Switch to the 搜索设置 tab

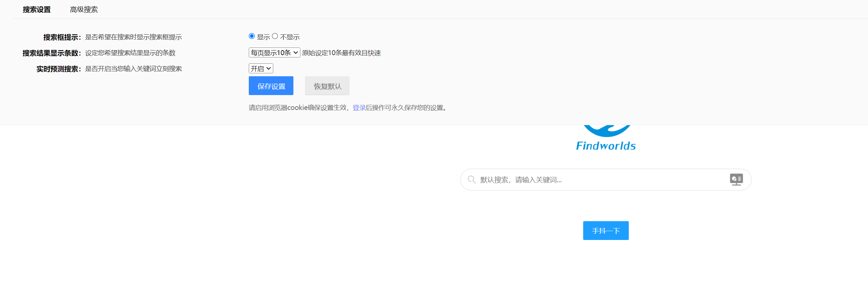(x=37, y=10)
